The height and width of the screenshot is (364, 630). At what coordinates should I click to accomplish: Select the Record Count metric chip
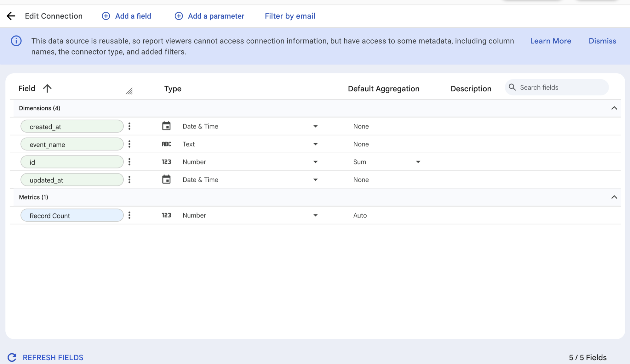(x=72, y=215)
